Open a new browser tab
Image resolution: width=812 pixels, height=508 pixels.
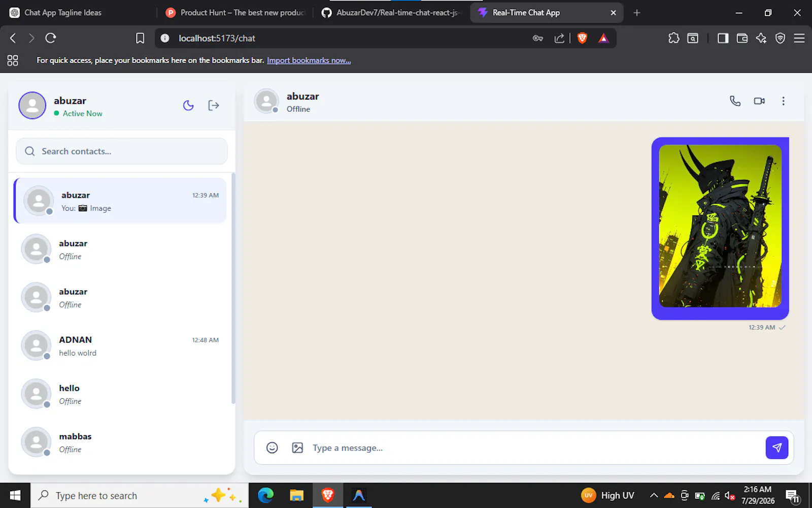click(x=636, y=13)
